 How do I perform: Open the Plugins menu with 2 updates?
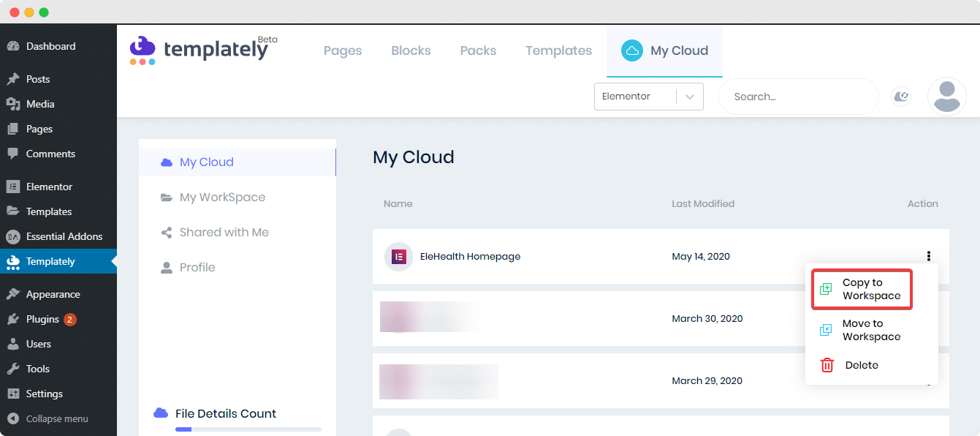58,319
